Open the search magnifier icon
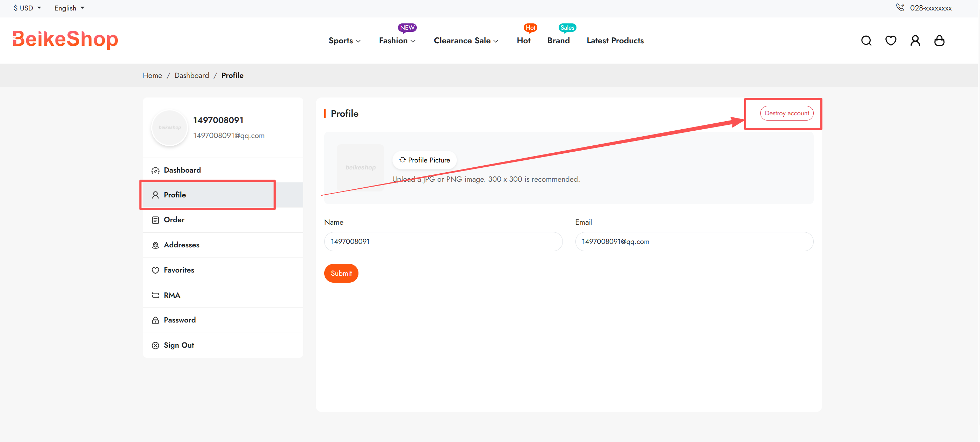Screen dimensions: 980x442 866,41
